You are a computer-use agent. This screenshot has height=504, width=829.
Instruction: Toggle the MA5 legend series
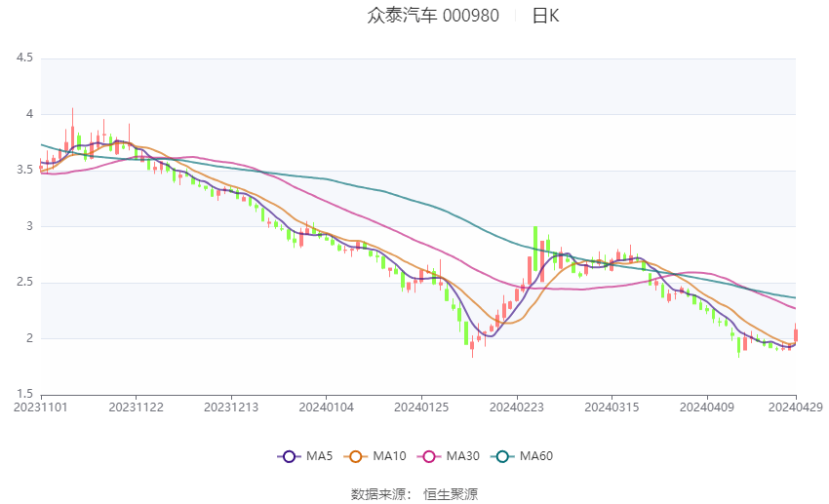click(x=305, y=456)
